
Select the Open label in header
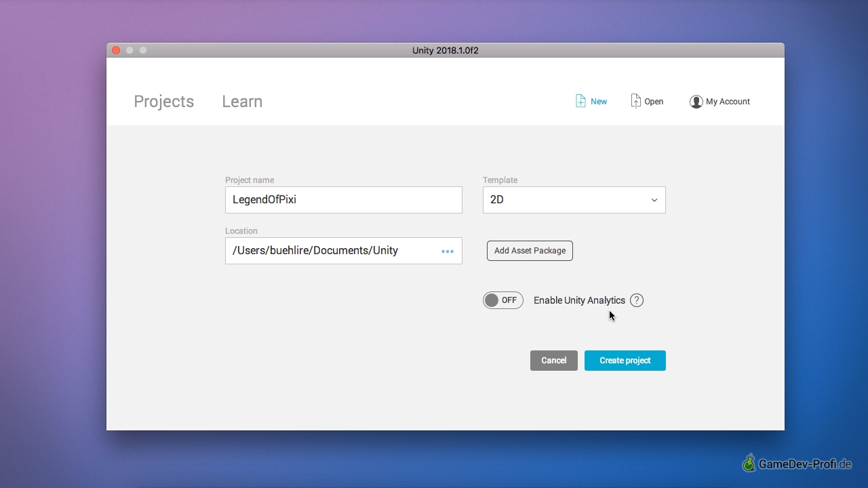click(x=654, y=102)
